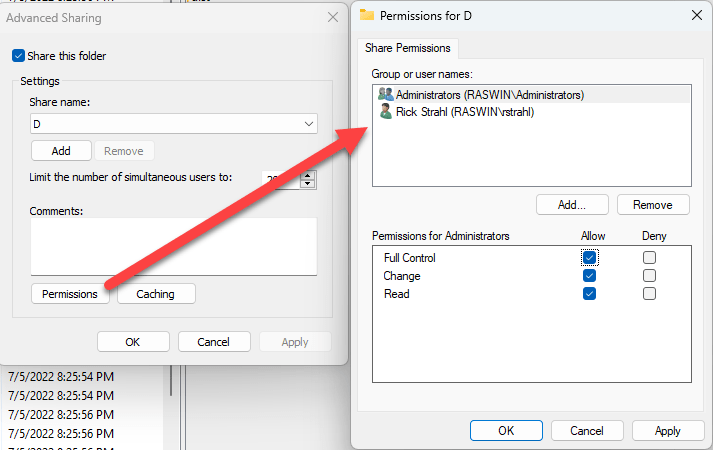This screenshot has width=713, height=450.
Task: Toggle Allow for Read permission
Action: click(x=589, y=294)
